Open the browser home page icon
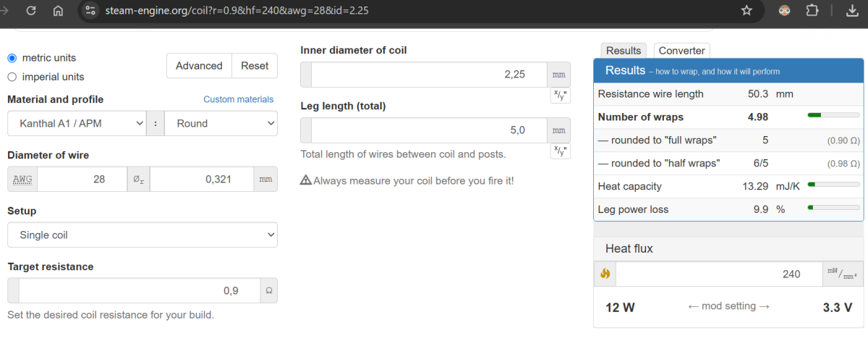 [59, 11]
